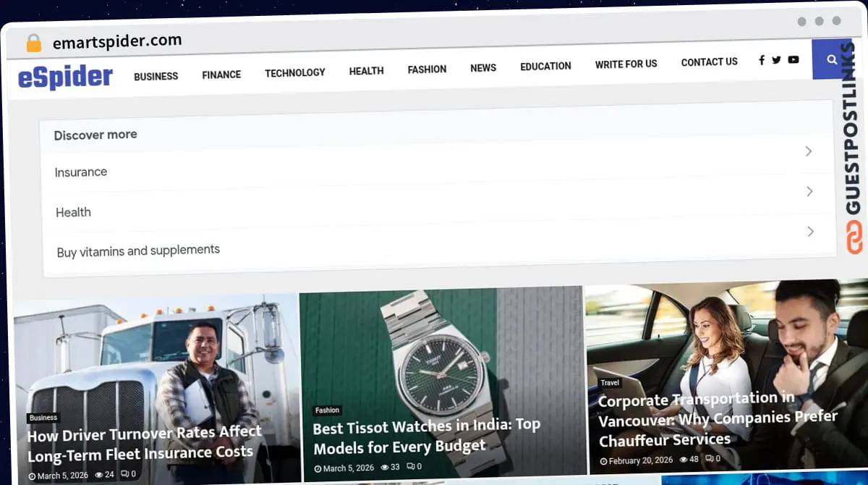Open comments icon on Vancouver article
This screenshot has height=485, width=868.
[710, 458]
